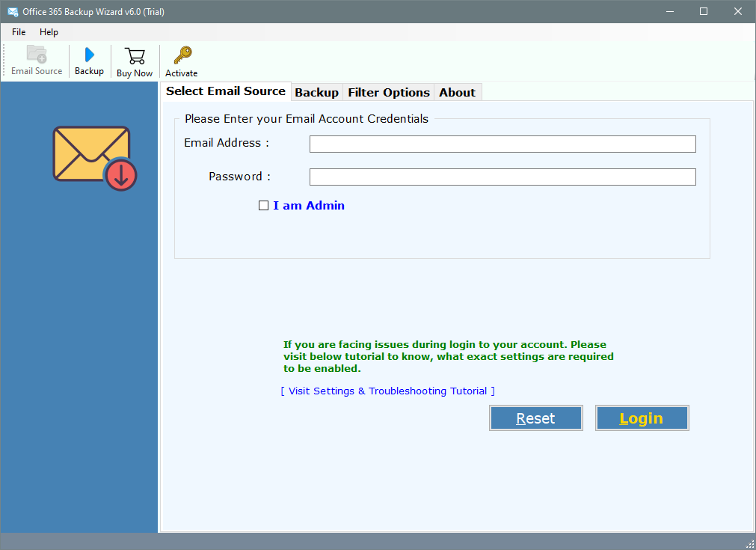Focus the Email Address input field
The height and width of the screenshot is (550, 756).
tap(503, 144)
